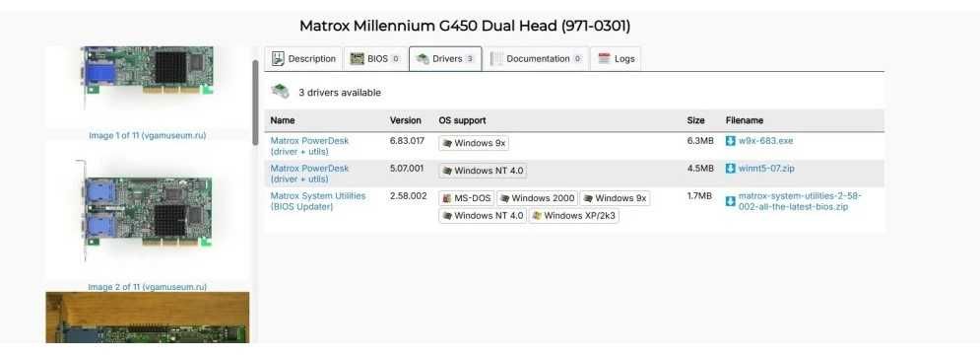980x357 pixels.
Task: Click Windows NT 4.0 tag in second row
Action: [483, 171]
